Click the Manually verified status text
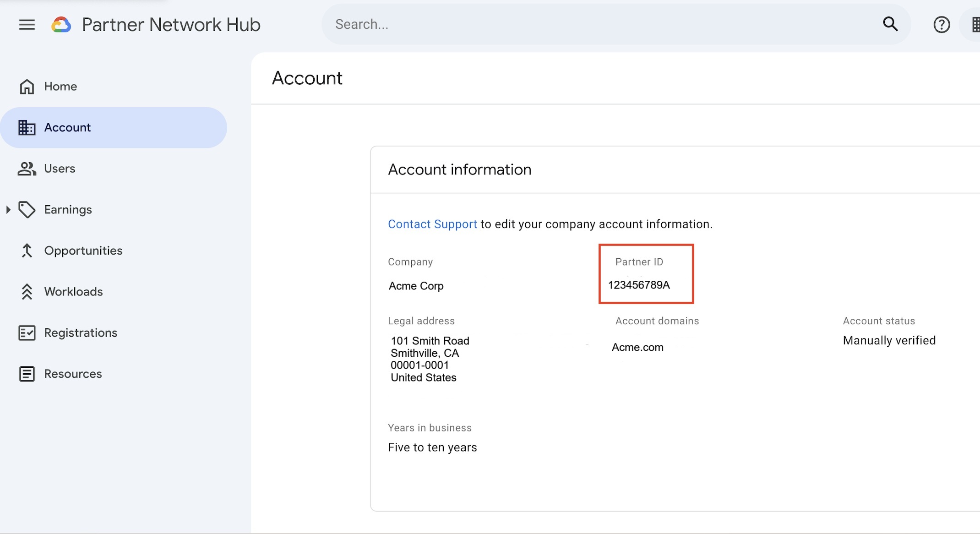This screenshot has width=980, height=534. pyautogui.click(x=889, y=340)
